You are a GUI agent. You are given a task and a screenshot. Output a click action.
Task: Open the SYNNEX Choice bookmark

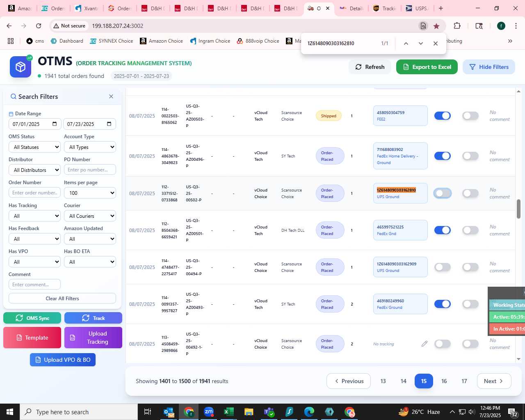(112, 41)
